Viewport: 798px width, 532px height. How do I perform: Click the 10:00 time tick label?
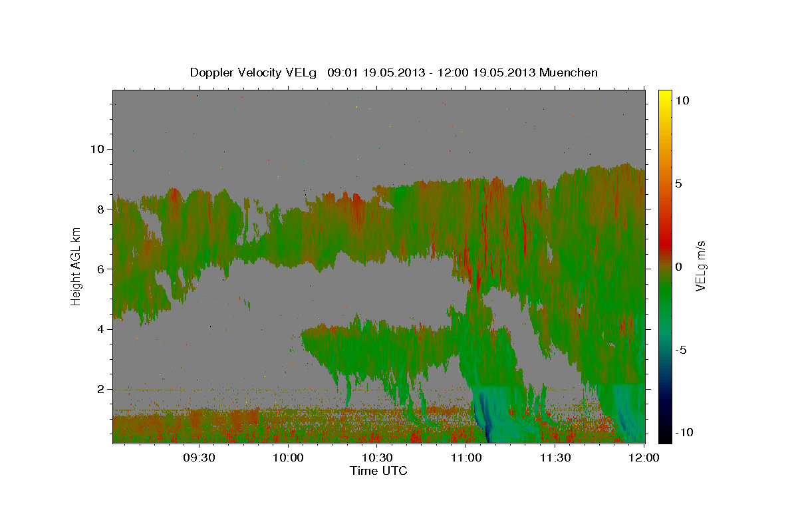[288, 458]
